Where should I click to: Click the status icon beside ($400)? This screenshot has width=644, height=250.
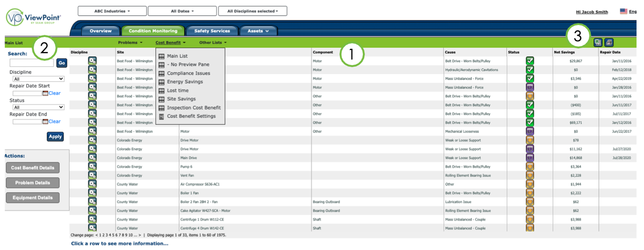pyautogui.click(x=530, y=105)
